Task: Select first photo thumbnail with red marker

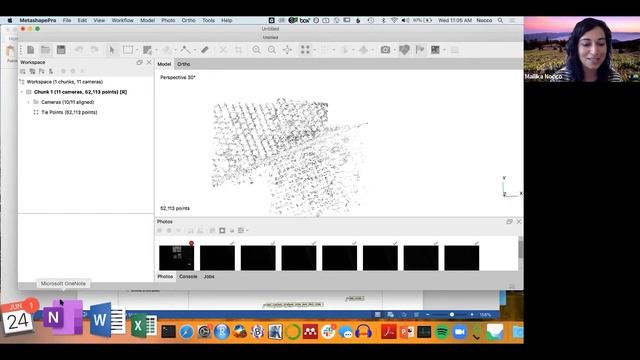Action: pos(176,258)
